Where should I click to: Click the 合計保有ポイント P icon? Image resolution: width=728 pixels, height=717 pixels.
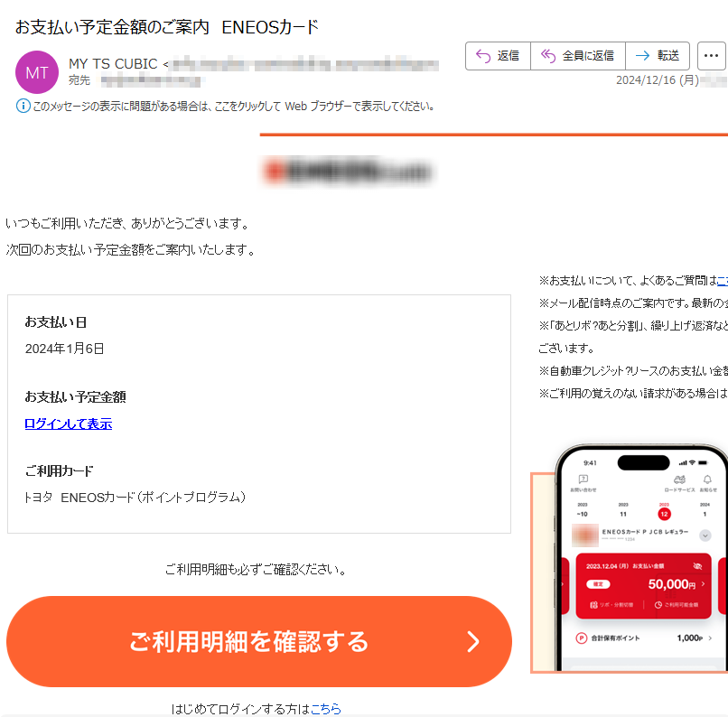coord(582,638)
